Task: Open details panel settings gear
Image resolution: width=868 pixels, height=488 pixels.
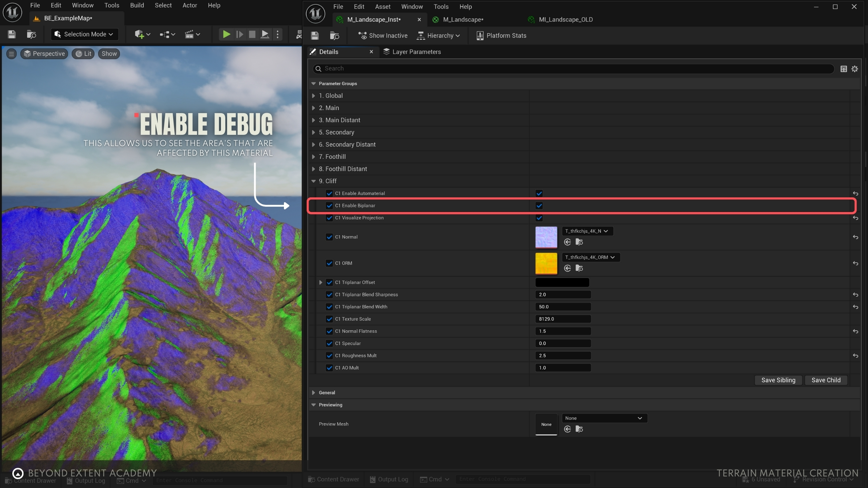Action: tap(855, 69)
